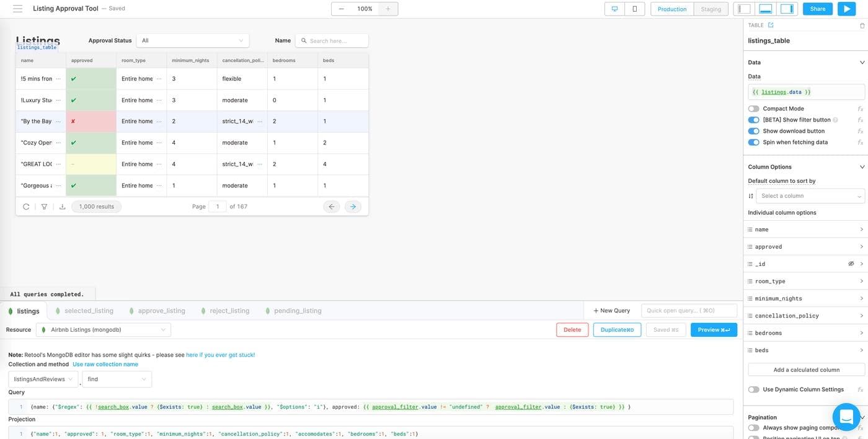The height and width of the screenshot is (439, 868).
Task: Click the table refresh icon
Action: [x=26, y=206]
